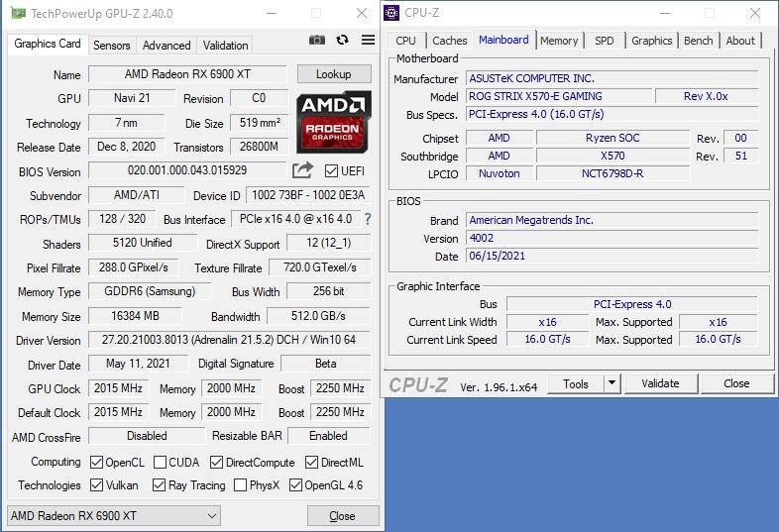Screen dimensions: 779x532
Task: Click the Device ID field
Action: tap(308, 195)
